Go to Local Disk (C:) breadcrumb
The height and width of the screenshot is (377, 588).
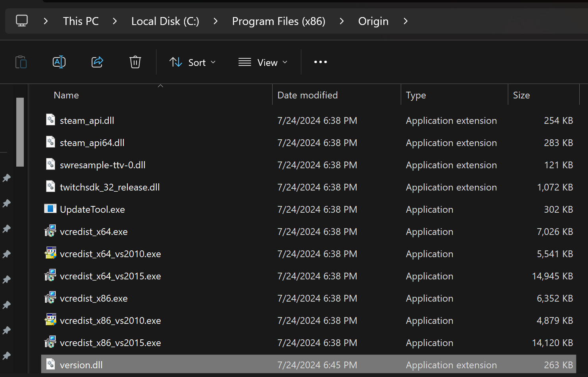click(x=165, y=21)
